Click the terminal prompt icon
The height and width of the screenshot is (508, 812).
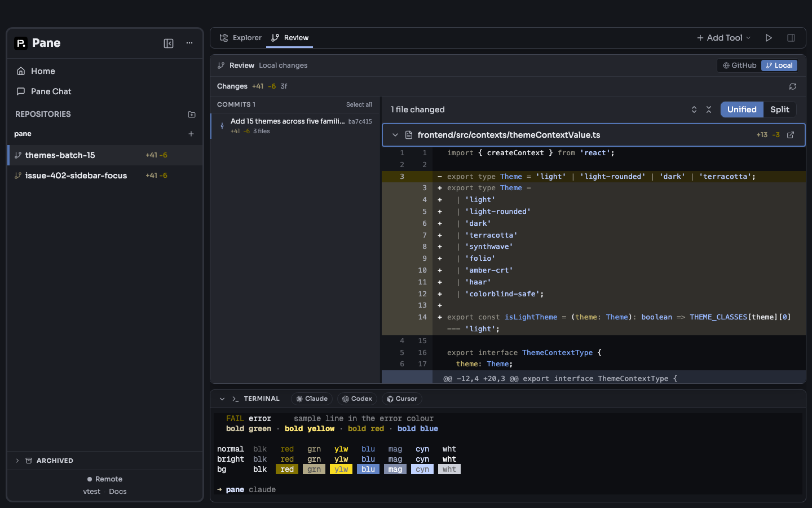[x=235, y=399]
